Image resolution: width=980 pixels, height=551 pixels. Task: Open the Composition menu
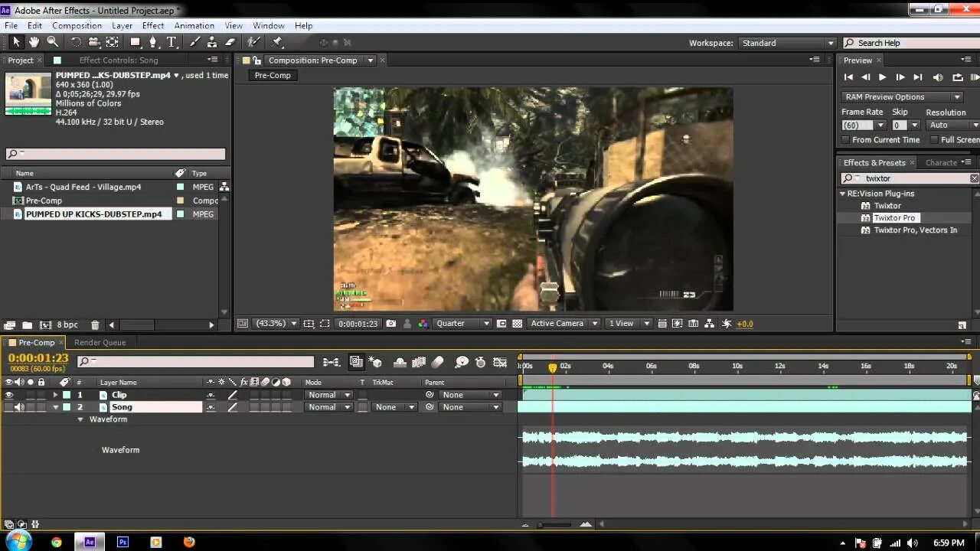pyautogui.click(x=77, y=25)
